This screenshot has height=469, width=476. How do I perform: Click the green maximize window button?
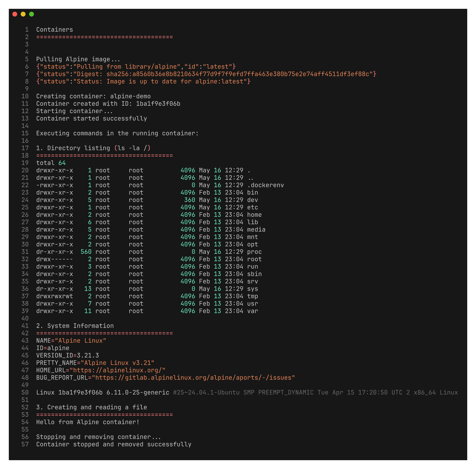tap(32, 14)
